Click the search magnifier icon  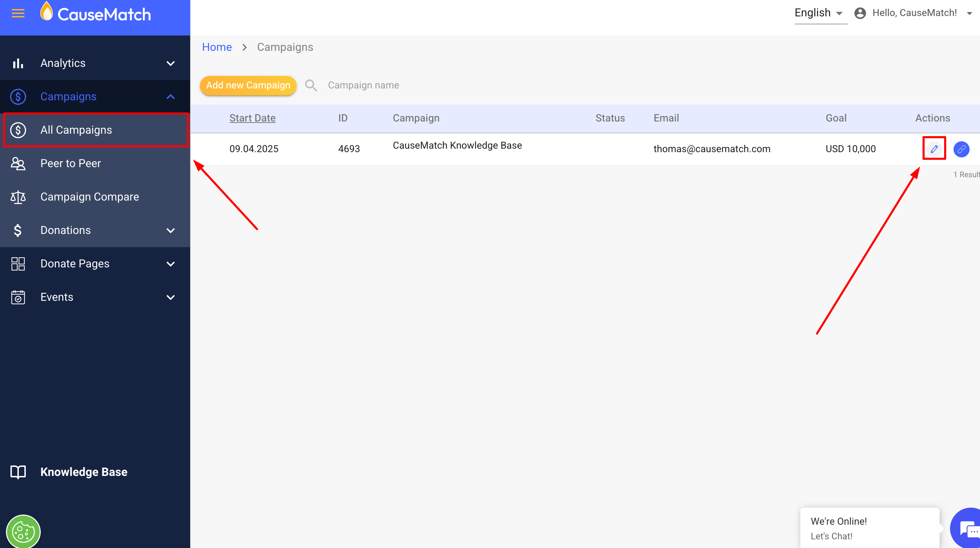tap(311, 85)
